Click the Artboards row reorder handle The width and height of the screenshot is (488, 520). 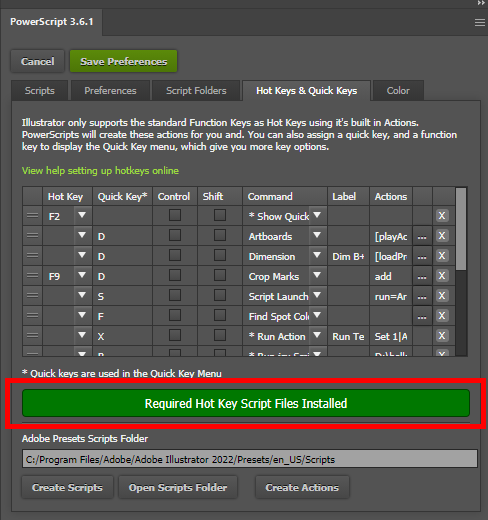click(x=32, y=236)
